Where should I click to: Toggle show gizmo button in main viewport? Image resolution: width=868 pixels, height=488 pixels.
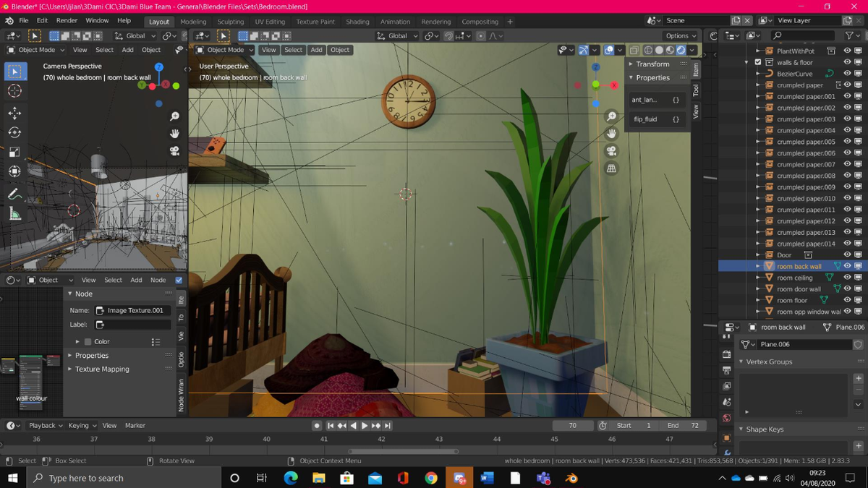(584, 50)
